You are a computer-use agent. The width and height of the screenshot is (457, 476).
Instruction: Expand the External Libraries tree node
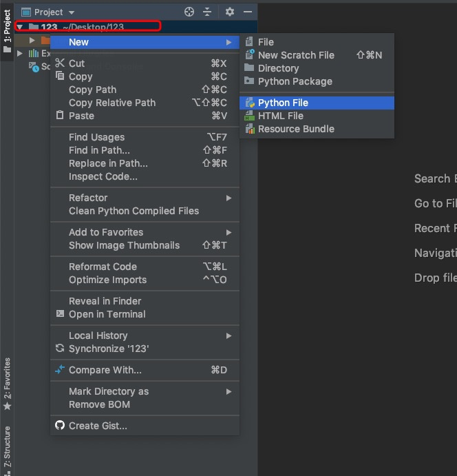[x=20, y=53]
